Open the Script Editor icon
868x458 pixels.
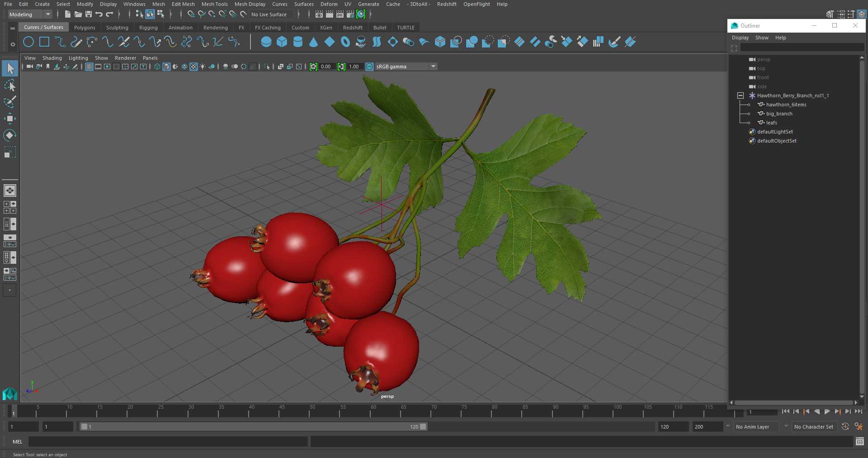pyautogui.click(x=859, y=441)
